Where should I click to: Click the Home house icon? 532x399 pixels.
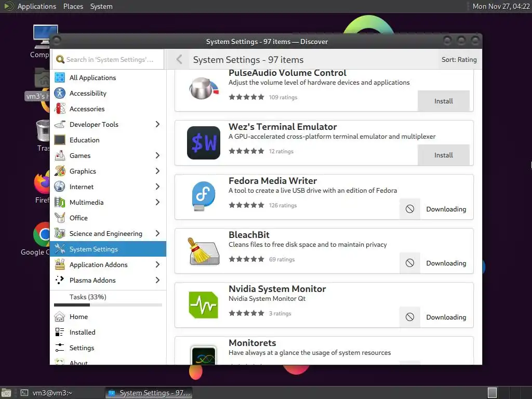pyautogui.click(x=60, y=316)
